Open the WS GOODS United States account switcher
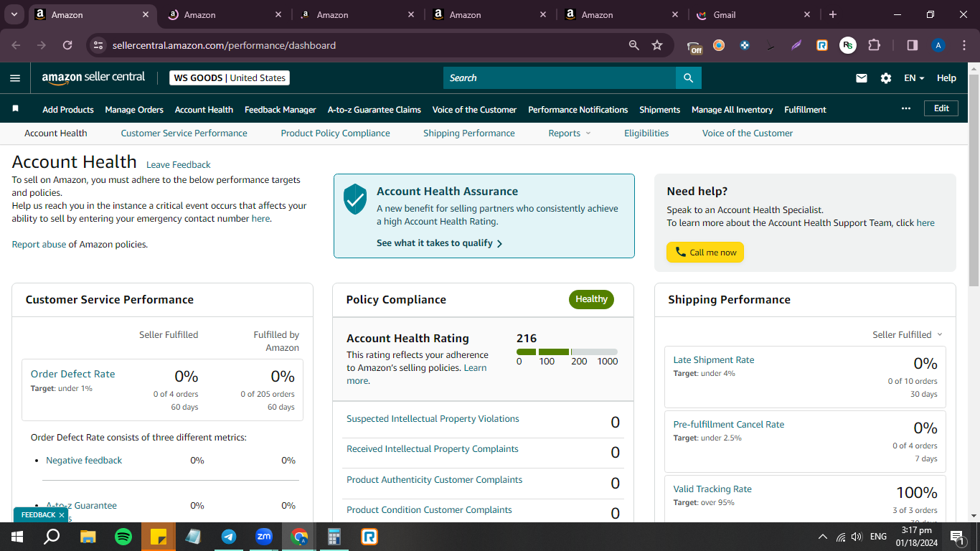The height and width of the screenshot is (551, 980). (230, 78)
